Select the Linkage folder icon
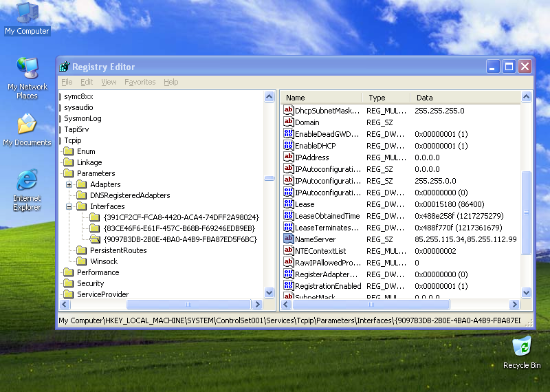 [x=68, y=162]
